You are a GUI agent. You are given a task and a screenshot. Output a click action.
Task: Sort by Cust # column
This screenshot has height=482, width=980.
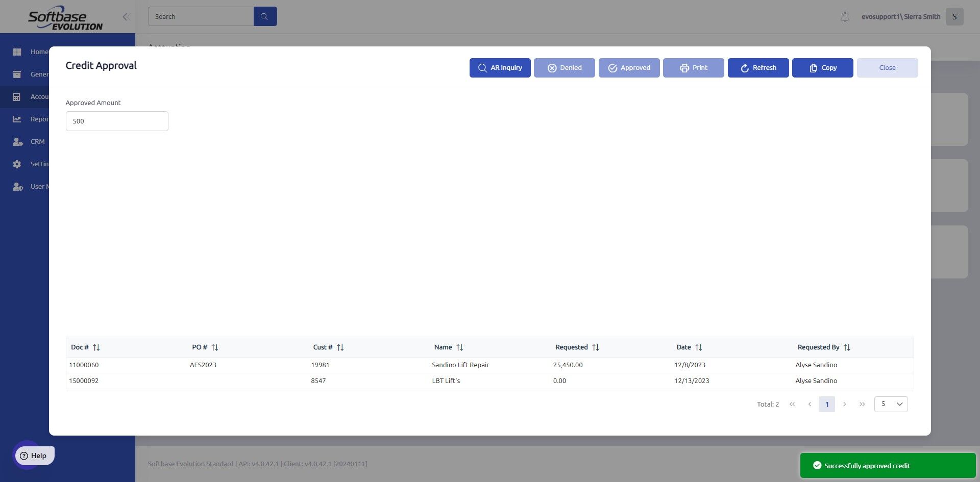coord(340,347)
